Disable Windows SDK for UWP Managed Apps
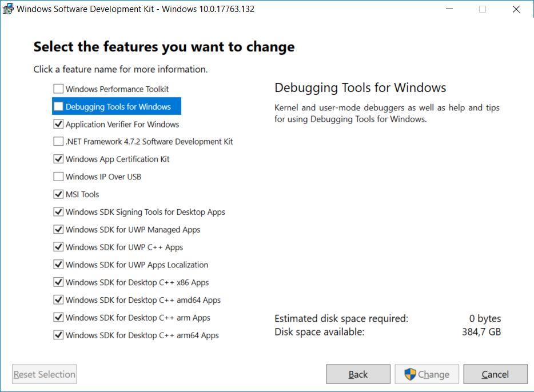 coord(58,229)
